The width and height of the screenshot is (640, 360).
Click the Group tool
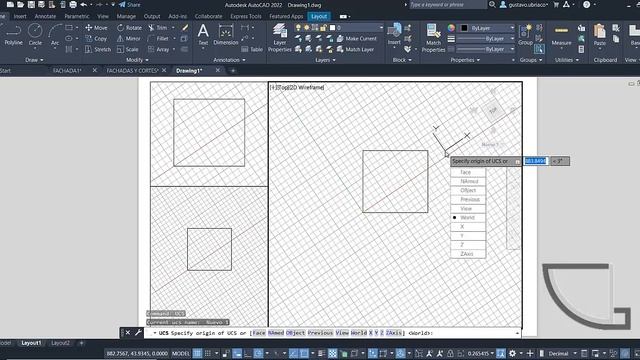point(525,35)
